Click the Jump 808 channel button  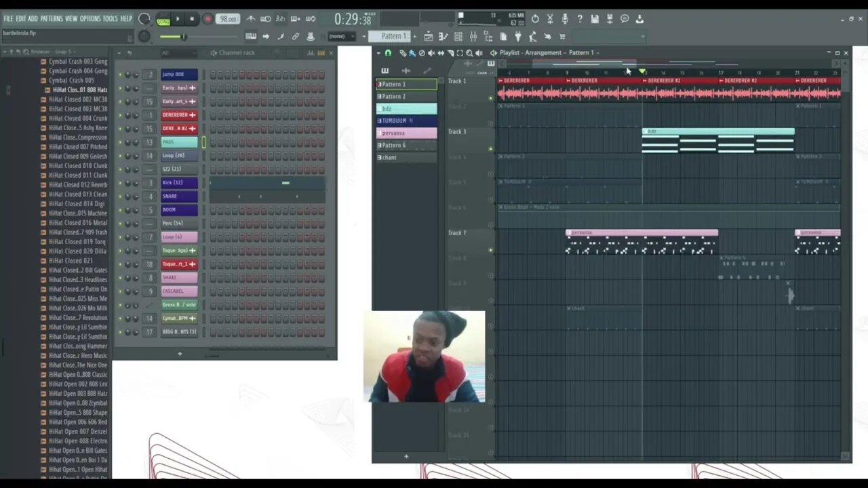pyautogui.click(x=179, y=75)
